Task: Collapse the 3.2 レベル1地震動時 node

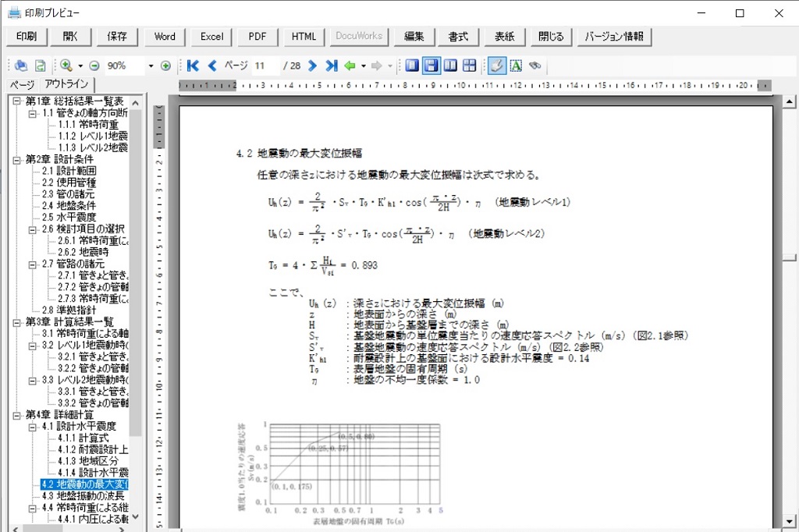Action: pyautogui.click(x=33, y=346)
